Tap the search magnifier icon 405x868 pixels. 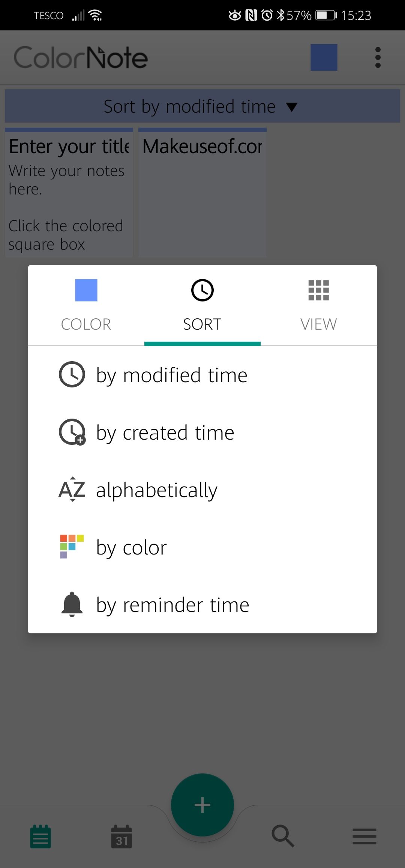pyautogui.click(x=283, y=836)
